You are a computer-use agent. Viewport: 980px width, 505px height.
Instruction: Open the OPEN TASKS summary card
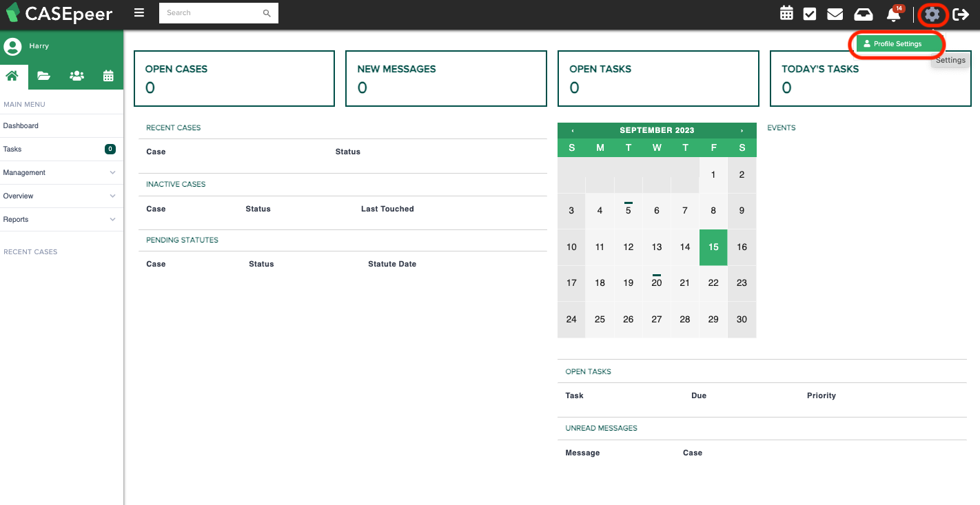pyautogui.click(x=658, y=79)
